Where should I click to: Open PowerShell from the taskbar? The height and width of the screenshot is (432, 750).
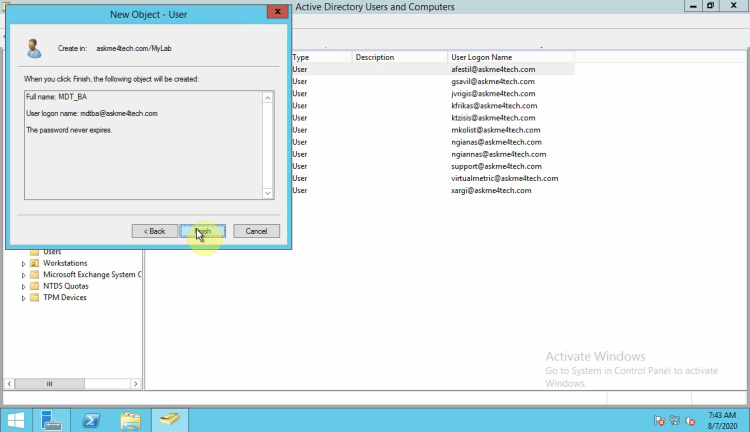pyautogui.click(x=92, y=419)
